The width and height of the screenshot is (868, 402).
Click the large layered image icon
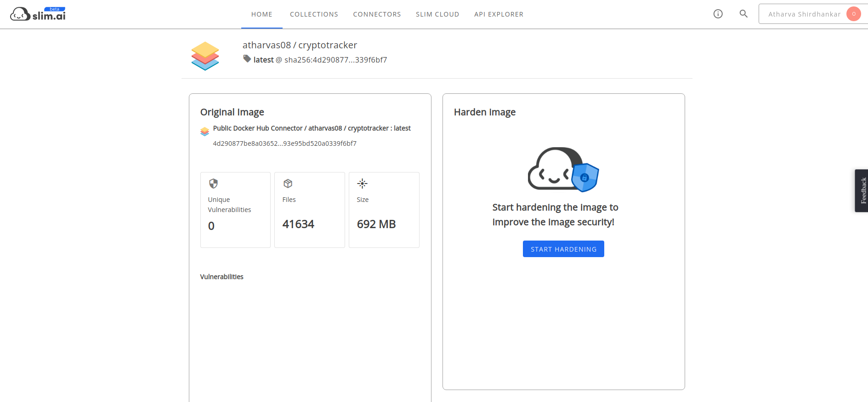pyautogui.click(x=205, y=56)
